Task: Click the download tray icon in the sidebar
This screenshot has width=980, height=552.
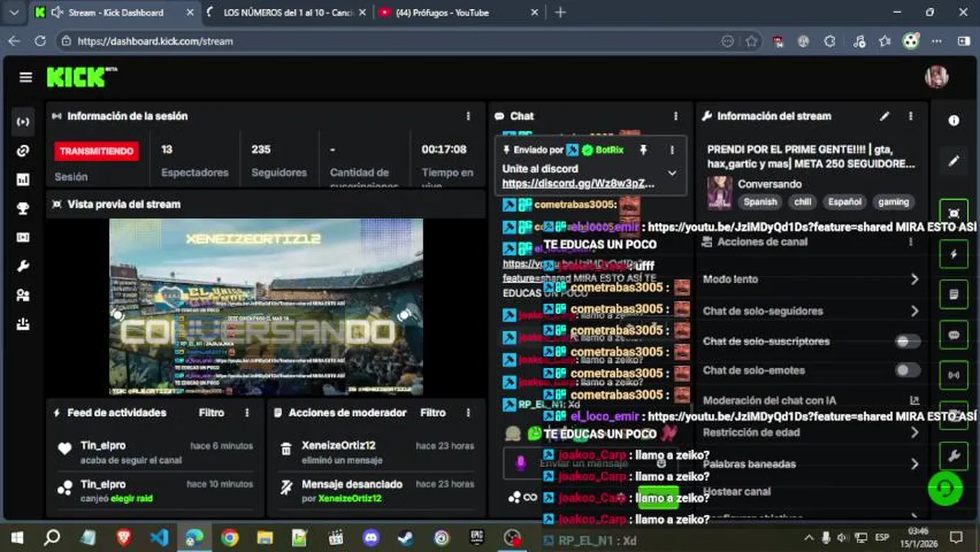Action: pos(23,324)
